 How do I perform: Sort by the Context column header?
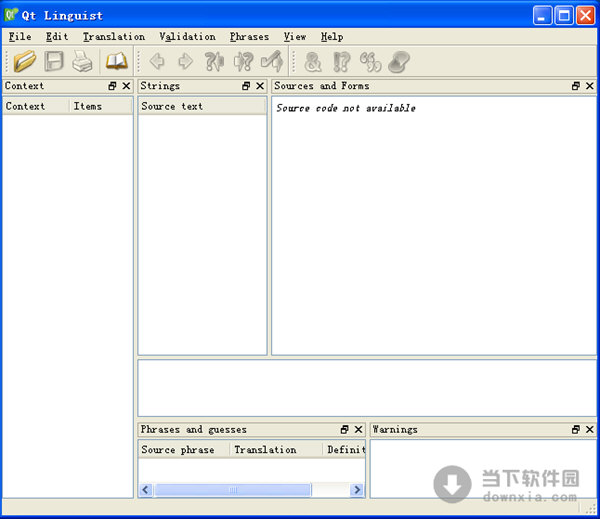[x=36, y=106]
